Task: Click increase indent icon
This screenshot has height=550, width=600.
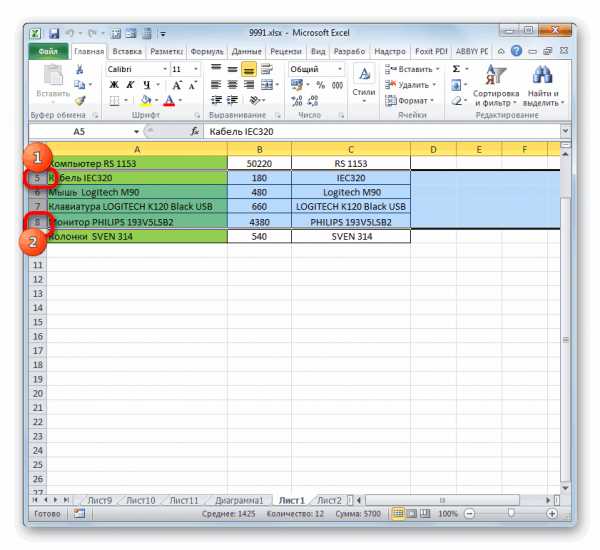Action: click(232, 100)
